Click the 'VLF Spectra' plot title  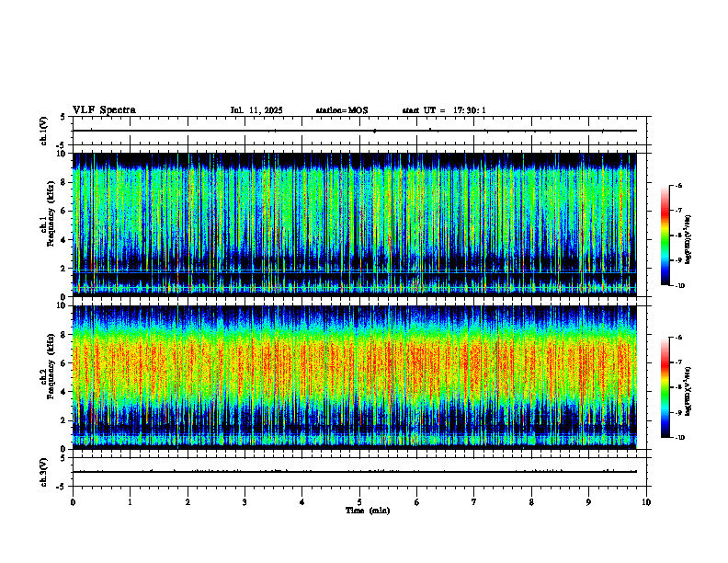pos(104,110)
